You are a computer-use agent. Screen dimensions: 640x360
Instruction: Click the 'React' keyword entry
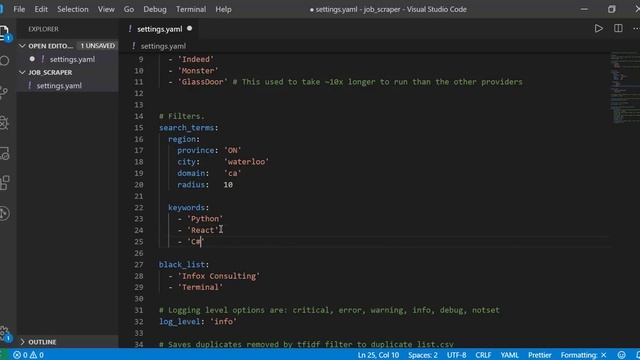(x=202, y=230)
